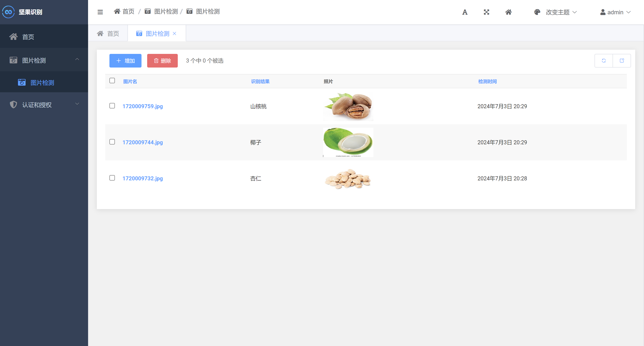Toggle fullscreen with the expand arrows icon
This screenshot has width=644, height=346.
[486, 12]
